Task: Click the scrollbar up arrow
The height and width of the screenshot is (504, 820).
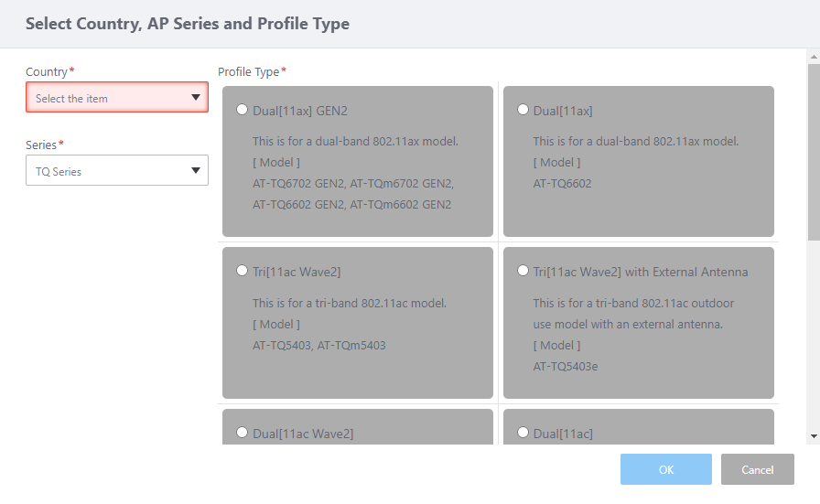Action: pyautogui.click(x=813, y=57)
